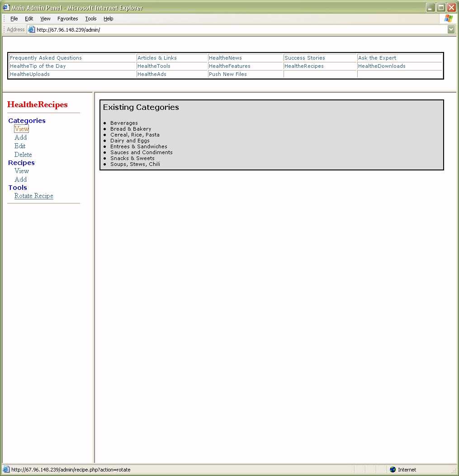Open HealtheDownloads link
459x476 pixels.
tap(382, 66)
